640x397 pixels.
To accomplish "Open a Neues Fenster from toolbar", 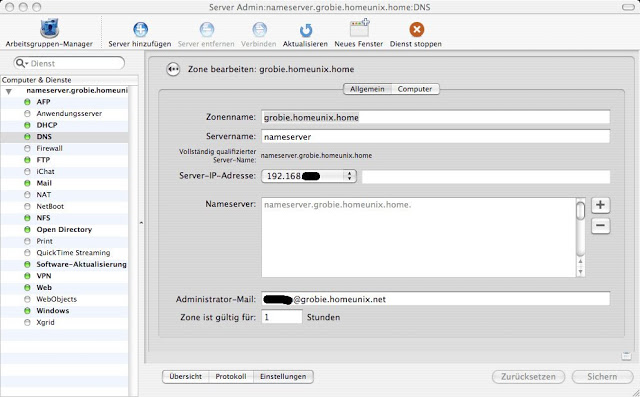I will 359,28.
